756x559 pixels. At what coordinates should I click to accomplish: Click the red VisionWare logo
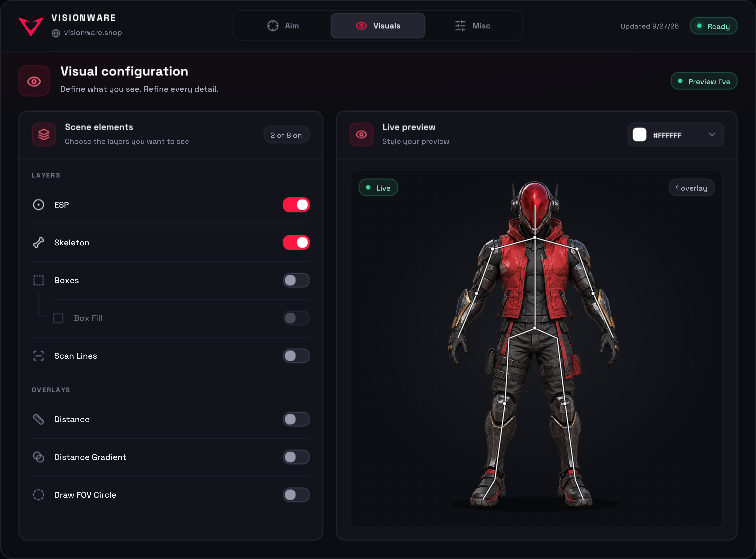click(x=31, y=26)
